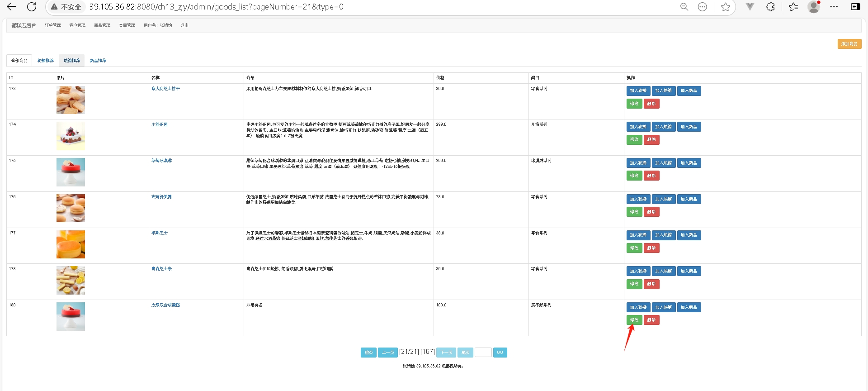Add product 174 to hot sales via 加入热销
This screenshot has width=868, height=391.
[x=664, y=127]
